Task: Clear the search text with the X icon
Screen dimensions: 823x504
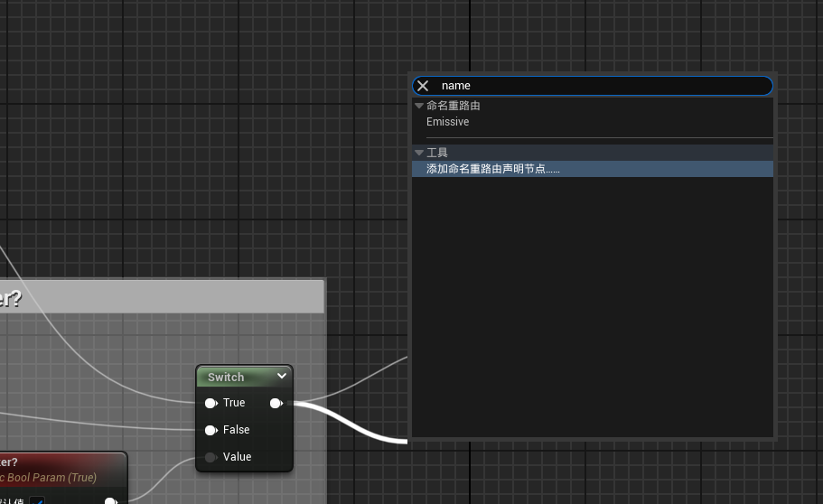Action: (x=423, y=86)
